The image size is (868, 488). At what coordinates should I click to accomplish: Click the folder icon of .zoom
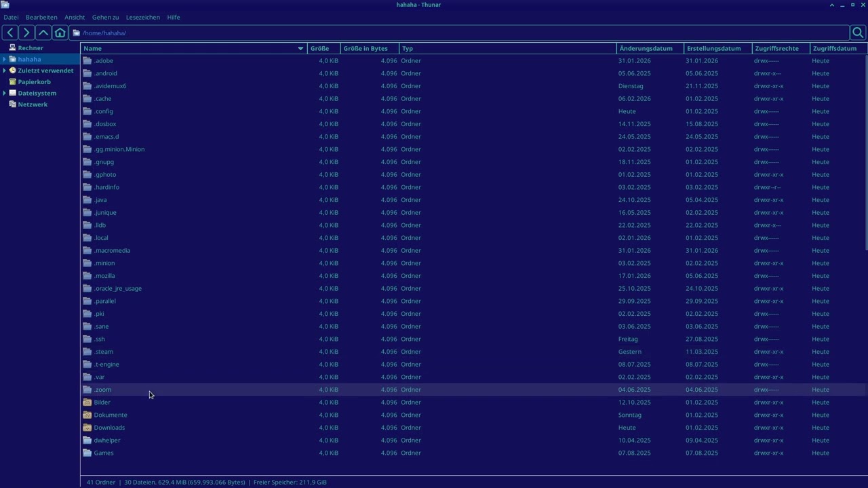coord(87,390)
